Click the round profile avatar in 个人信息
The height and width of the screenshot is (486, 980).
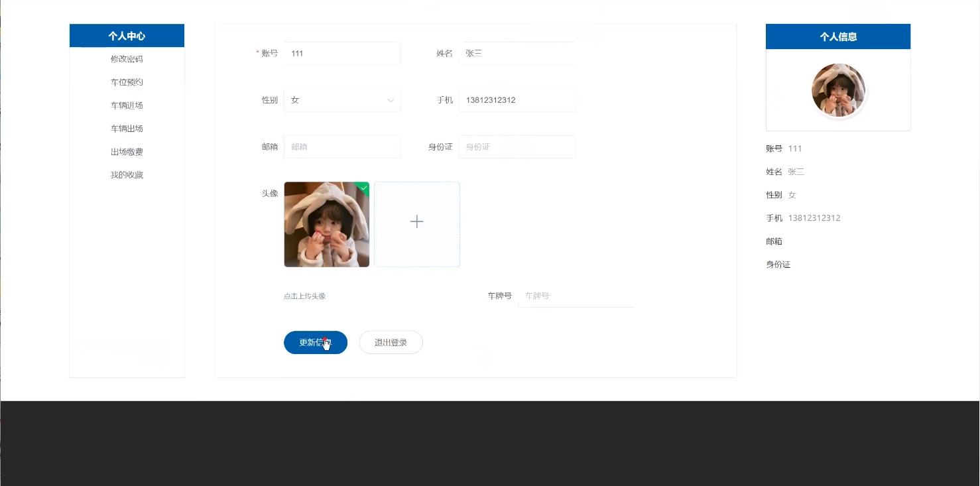point(838,90)
